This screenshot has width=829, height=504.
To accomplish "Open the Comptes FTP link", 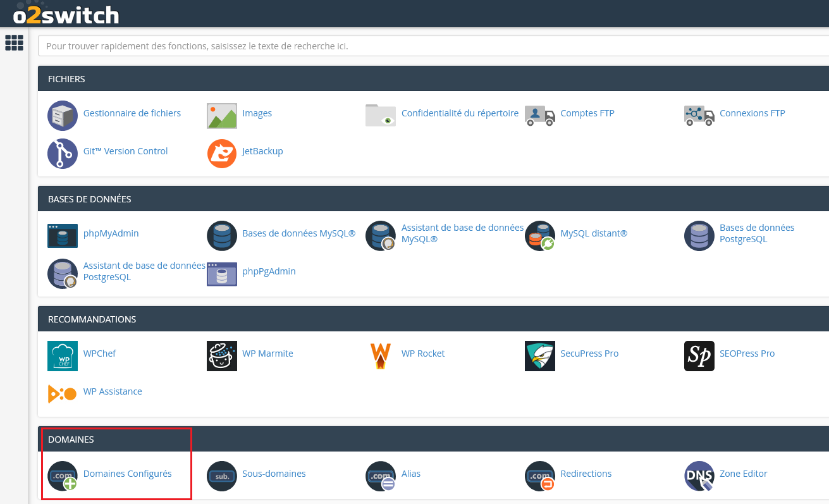I will pyautogui.click(x=587, y=113).
